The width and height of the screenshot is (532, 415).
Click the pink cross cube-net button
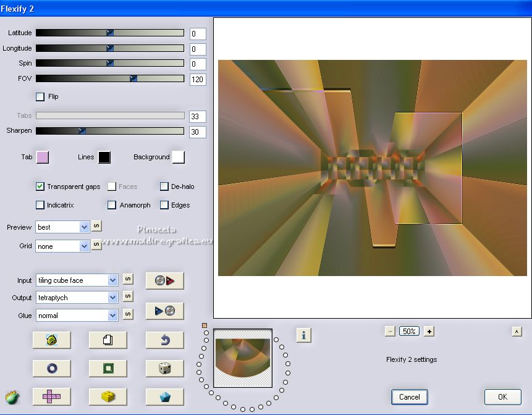(51, 396)
